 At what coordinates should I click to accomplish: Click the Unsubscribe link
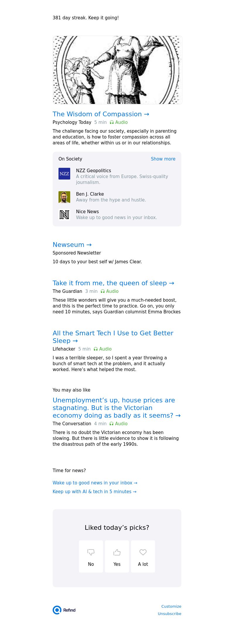[x=170, y=614]
